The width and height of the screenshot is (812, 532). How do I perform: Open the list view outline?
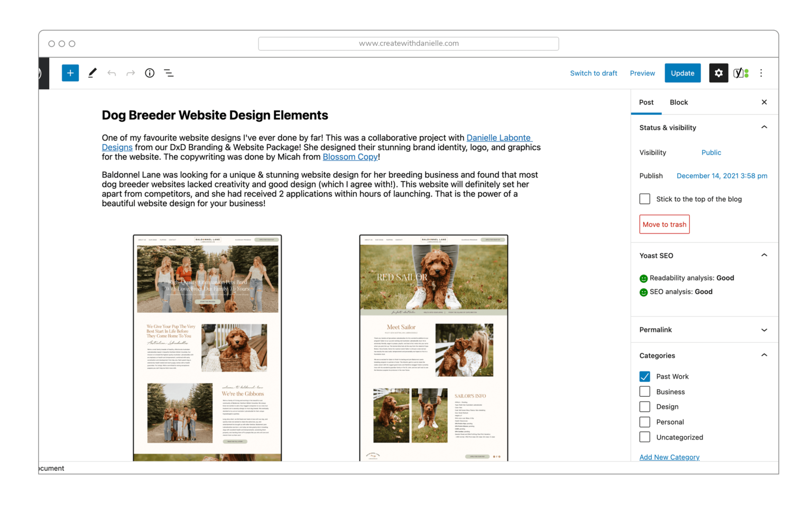pos(169,73)
